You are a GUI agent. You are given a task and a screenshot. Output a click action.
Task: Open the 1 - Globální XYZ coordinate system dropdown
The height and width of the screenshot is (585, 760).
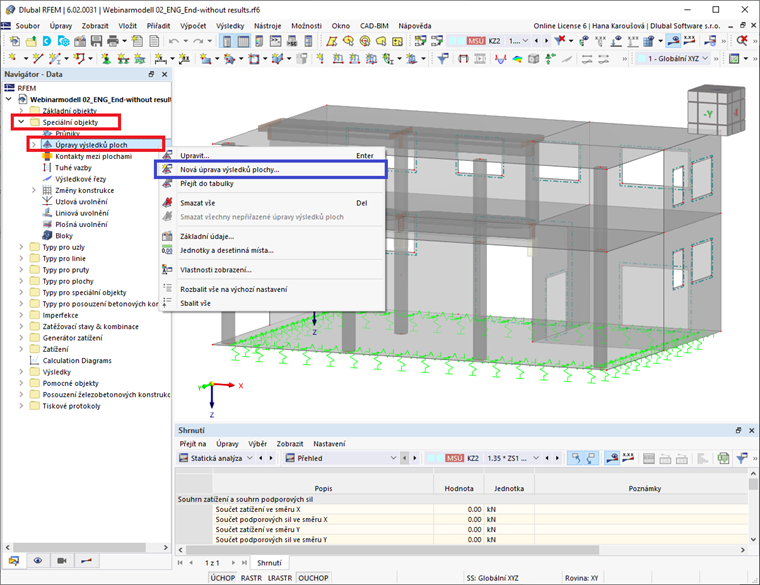(673, 59)
